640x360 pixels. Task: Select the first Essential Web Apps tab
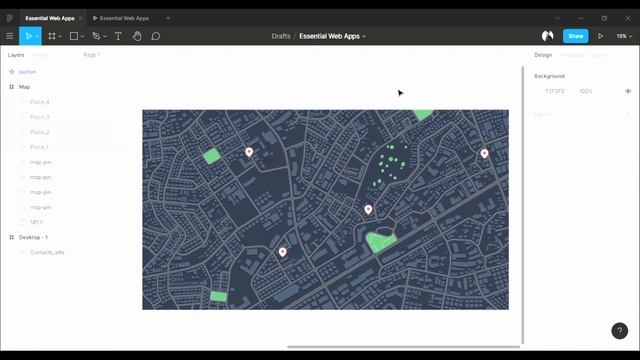point(50,18)
